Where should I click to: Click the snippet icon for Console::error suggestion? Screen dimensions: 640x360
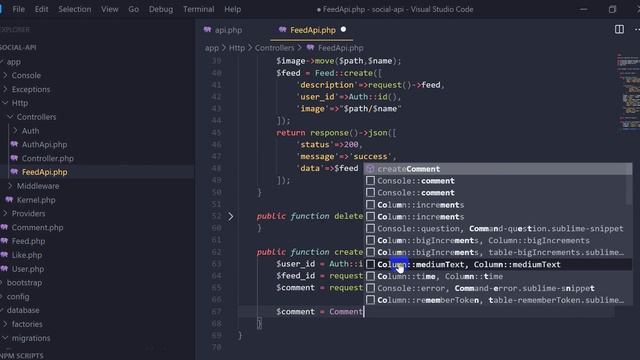point(370,288)
